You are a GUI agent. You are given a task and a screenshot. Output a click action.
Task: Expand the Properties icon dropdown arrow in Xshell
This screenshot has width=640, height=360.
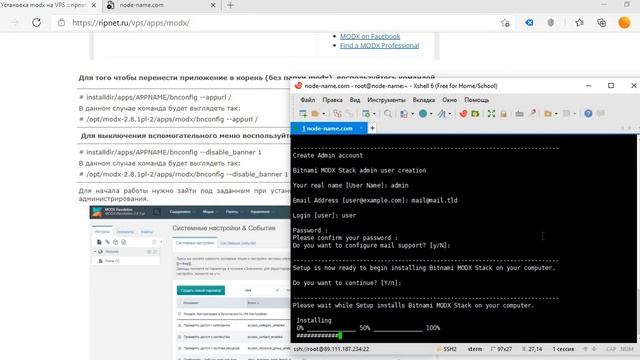pyautogui.click(x=374, y=114)
